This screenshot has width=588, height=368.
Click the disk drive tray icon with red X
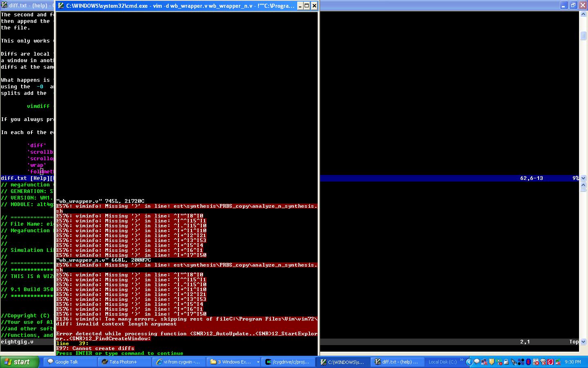pos(535,362)
